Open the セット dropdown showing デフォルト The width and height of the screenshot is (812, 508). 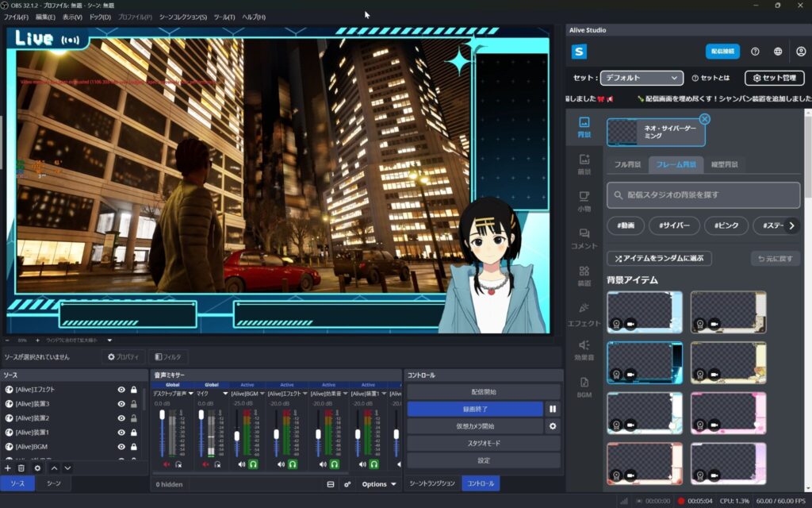tap(642, 78)
